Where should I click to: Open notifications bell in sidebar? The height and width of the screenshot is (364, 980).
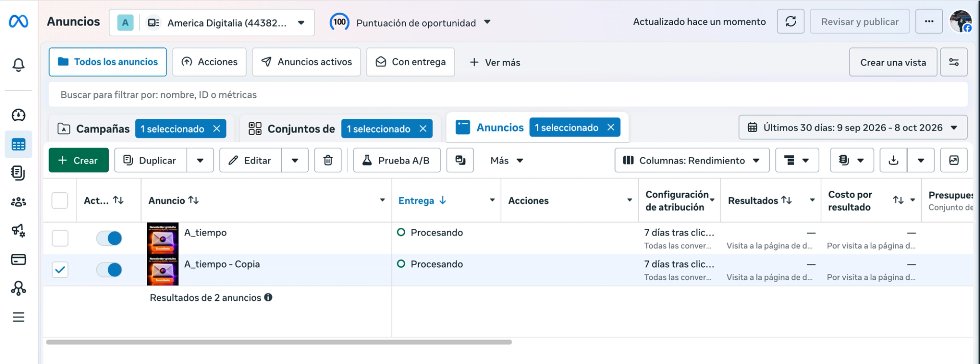pyautogui.click(x=18, y=65)
